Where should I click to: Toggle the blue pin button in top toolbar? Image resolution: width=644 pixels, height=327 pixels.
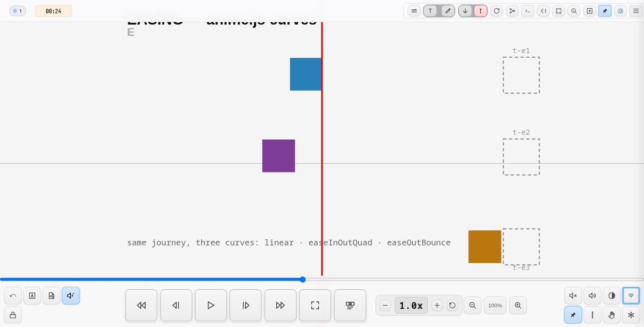point(605,11)
